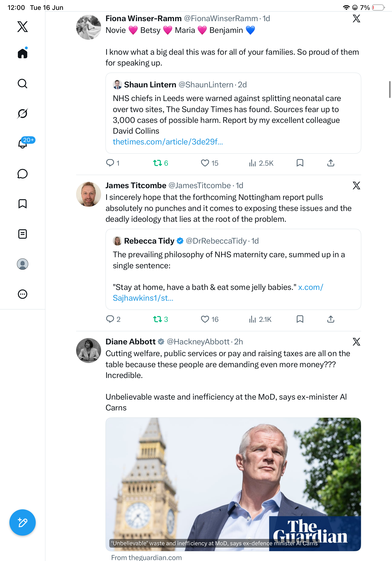Screen dimensions: 392x561
Task: Open Profile avatar icon in sidebar
Action: (x=23, y=264)
